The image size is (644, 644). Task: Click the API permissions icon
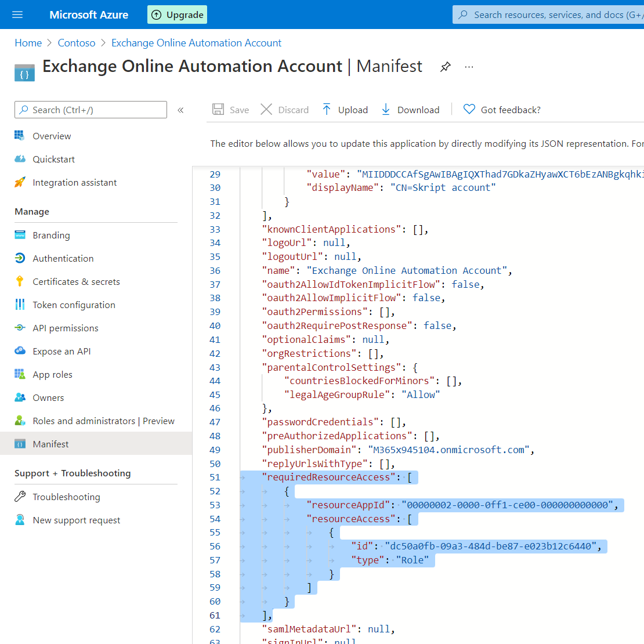20,328
